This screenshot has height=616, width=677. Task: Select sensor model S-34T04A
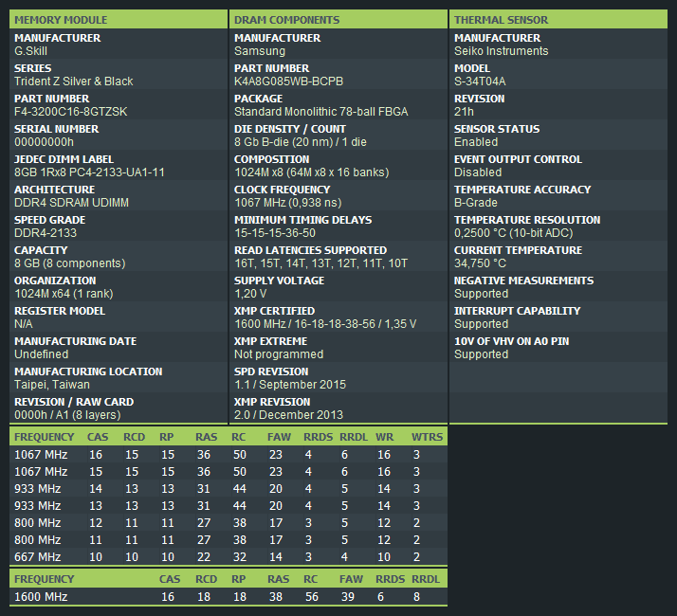pos(480,82)
